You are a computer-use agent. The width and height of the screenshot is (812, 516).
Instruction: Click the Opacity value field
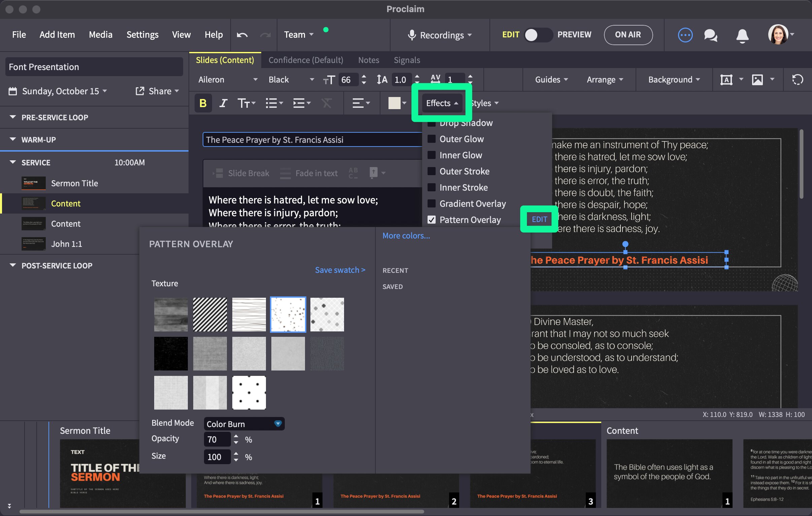click(217, 440)
